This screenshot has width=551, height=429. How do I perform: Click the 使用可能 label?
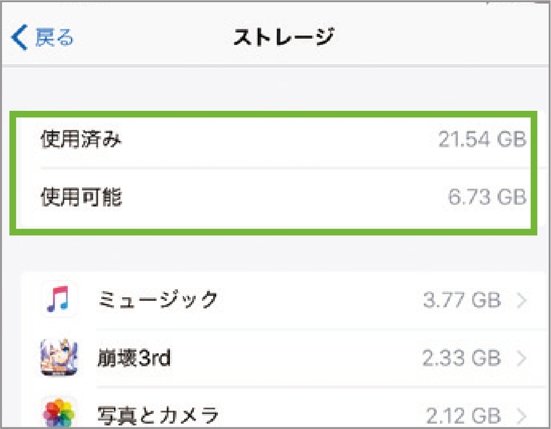tap(81, 197)
